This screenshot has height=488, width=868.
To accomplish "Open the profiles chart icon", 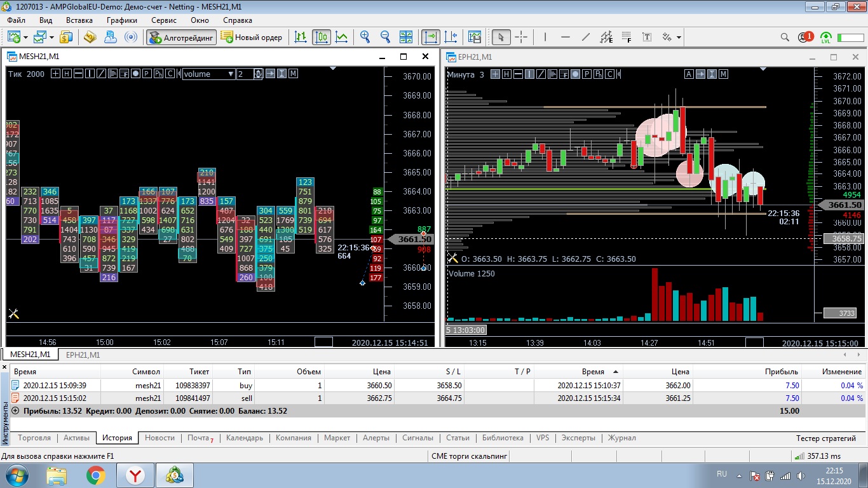I will (41, 37).
